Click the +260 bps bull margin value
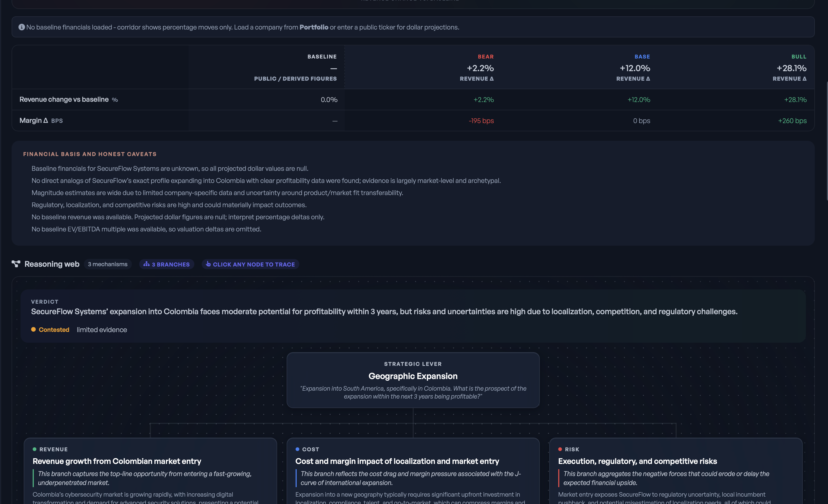The image size is (828, 504). (x=792, y=121)
